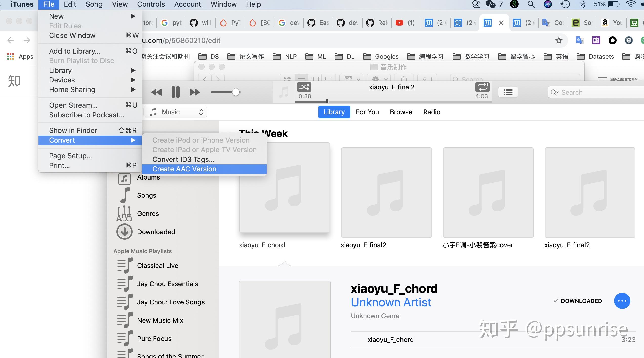Open Genres in iTunes sidebar
The image size is (644, 358).
coord(148,214)
